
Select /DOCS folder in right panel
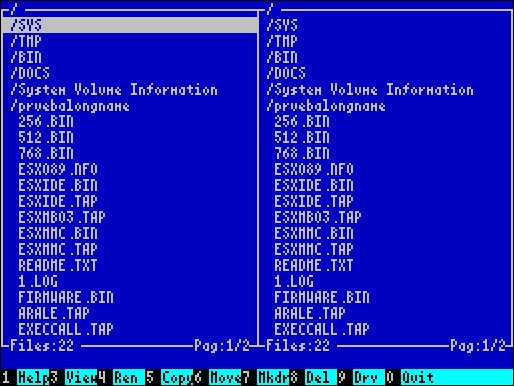click(x=286, y=73)
